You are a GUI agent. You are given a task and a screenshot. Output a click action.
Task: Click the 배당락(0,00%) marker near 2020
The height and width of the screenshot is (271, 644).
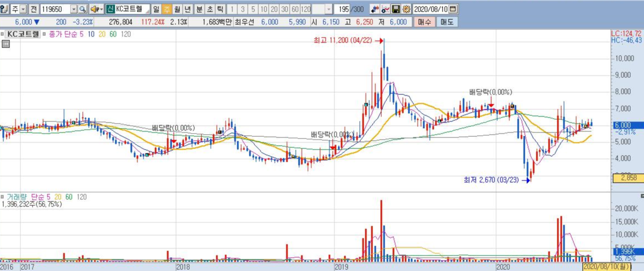[491, 92]
